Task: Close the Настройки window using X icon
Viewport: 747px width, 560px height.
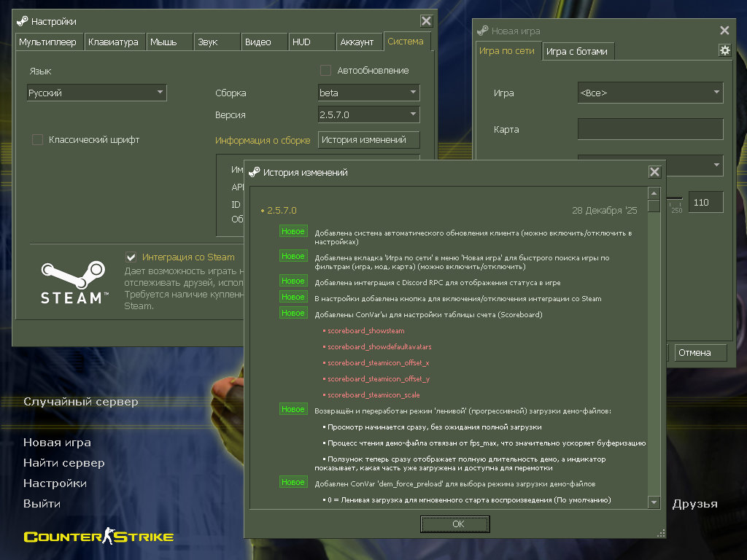Action: [x=427, y=21]
